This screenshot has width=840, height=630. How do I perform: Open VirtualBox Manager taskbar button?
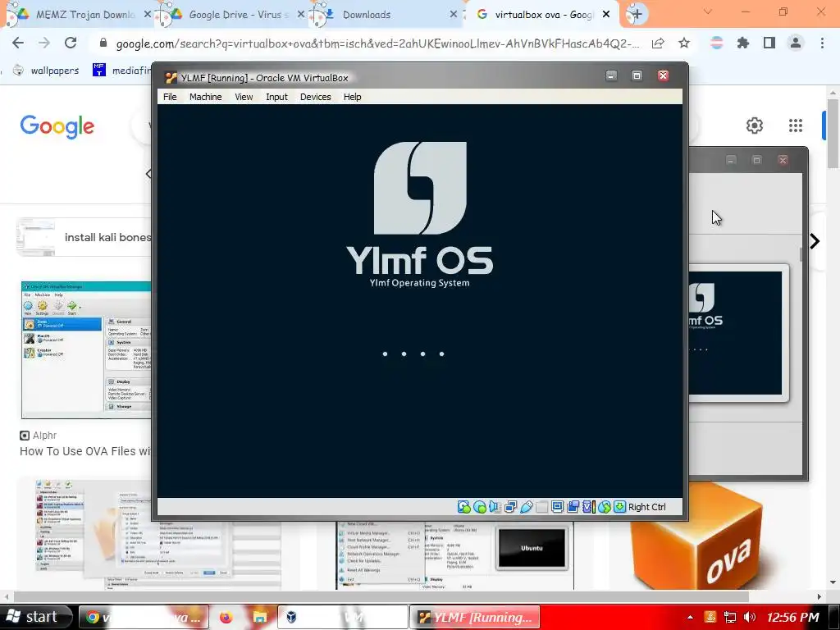point(343,617)
